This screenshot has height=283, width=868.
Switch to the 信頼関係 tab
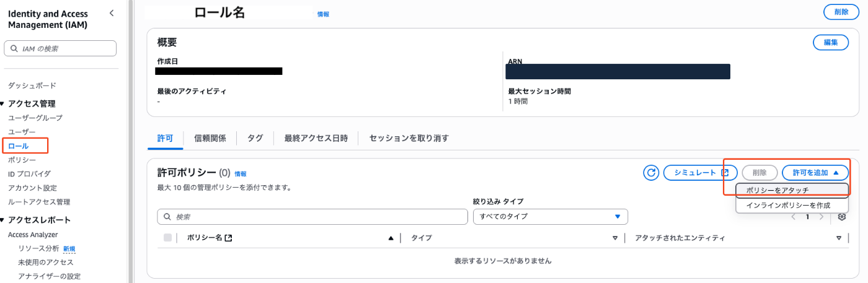210,138
